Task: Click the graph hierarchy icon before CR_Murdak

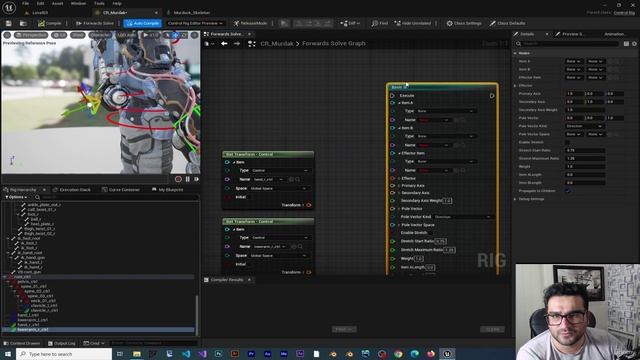Action: coord(252,43)
